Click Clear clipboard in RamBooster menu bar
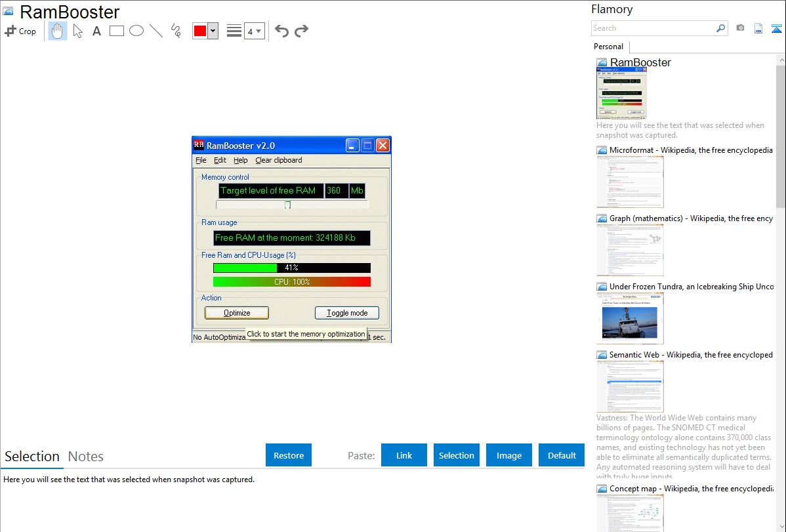The width and height of the screenshot is (786, 532). 279,161
